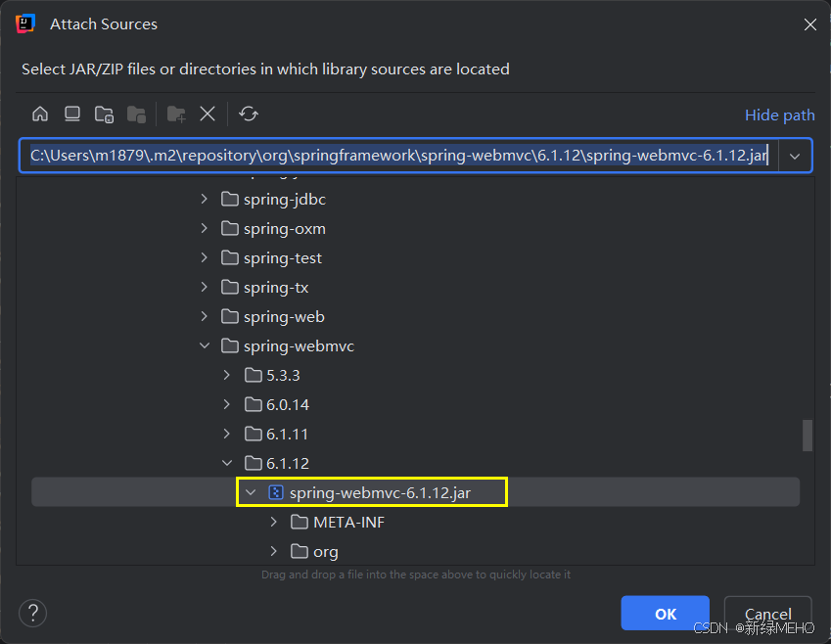The width and height of the screenshot is (831, 644).
Task: Click the file tree vertical scrollbar thumb
Action: [808, 436]
